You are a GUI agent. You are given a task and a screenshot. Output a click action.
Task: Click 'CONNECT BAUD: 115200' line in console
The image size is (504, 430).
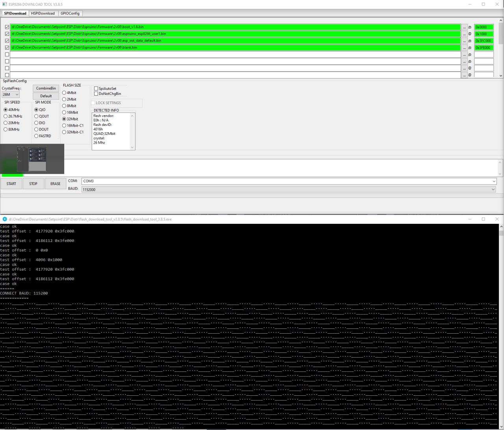click(24, 293)
